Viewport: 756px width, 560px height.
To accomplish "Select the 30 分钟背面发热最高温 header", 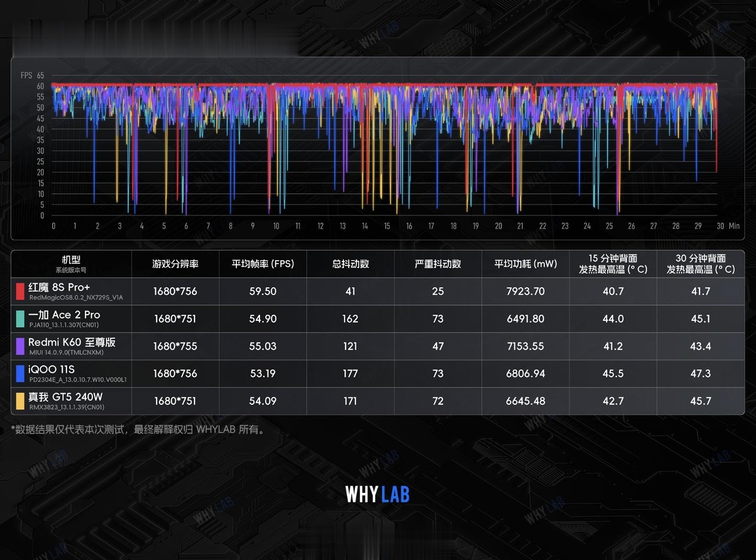I will (x=700, y=264).
